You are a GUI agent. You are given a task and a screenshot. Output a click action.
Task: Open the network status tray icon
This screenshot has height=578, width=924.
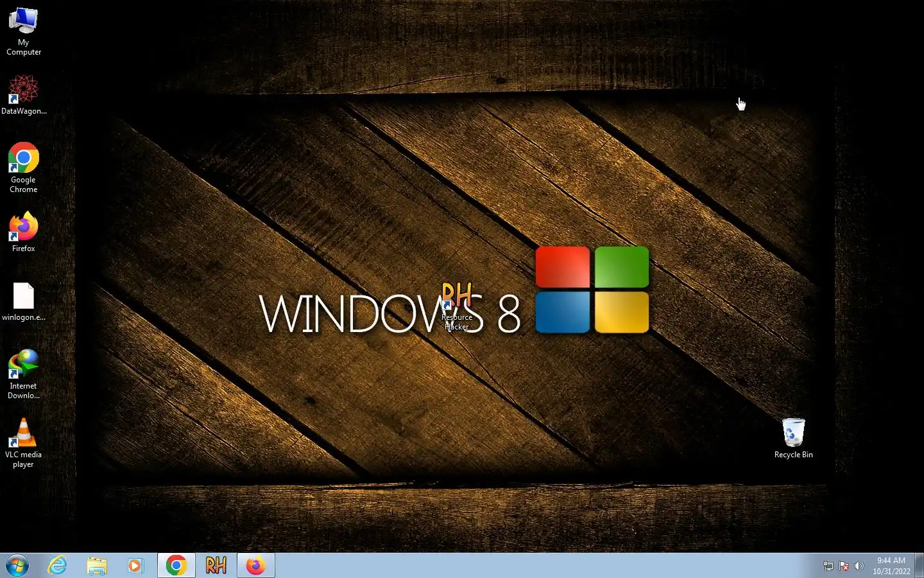(x=828, y=566)
